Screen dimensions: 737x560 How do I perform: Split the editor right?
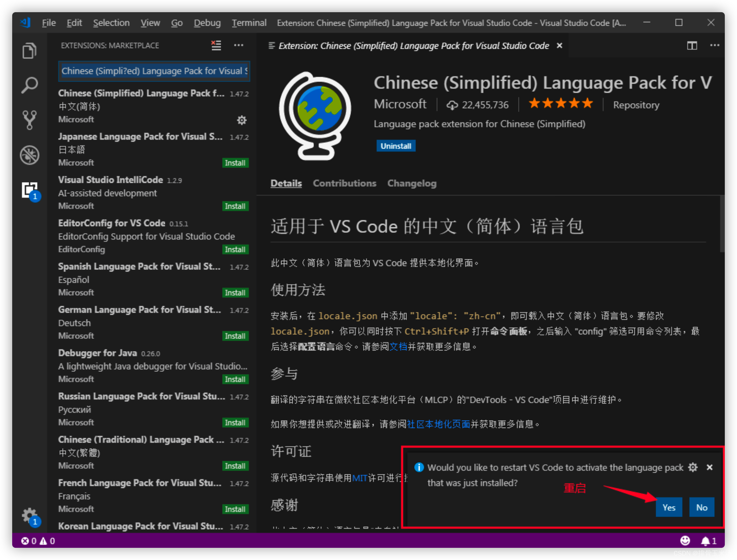click(692, 45)
